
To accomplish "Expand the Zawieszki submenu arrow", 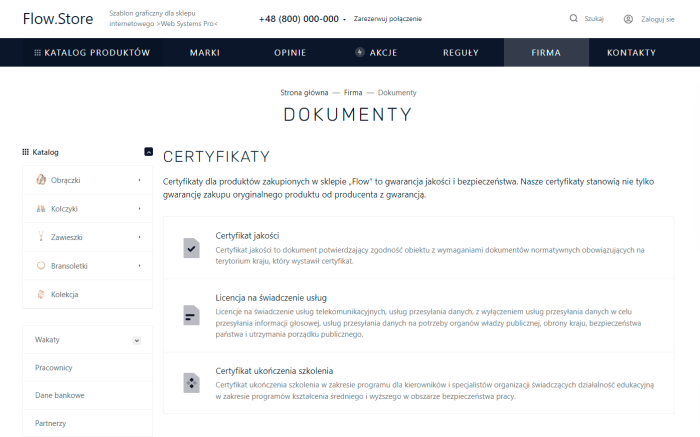I will pyautogui.click(x=140, y=238).
